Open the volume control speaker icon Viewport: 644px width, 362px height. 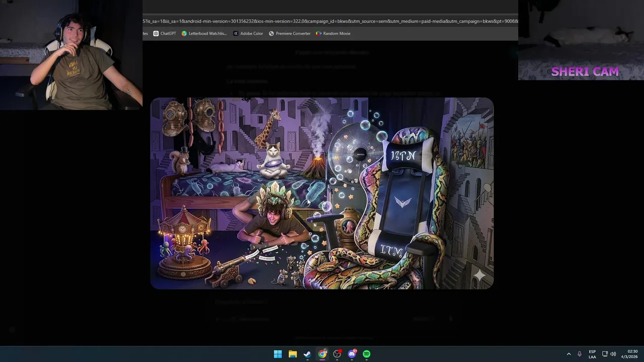[613, 354]
